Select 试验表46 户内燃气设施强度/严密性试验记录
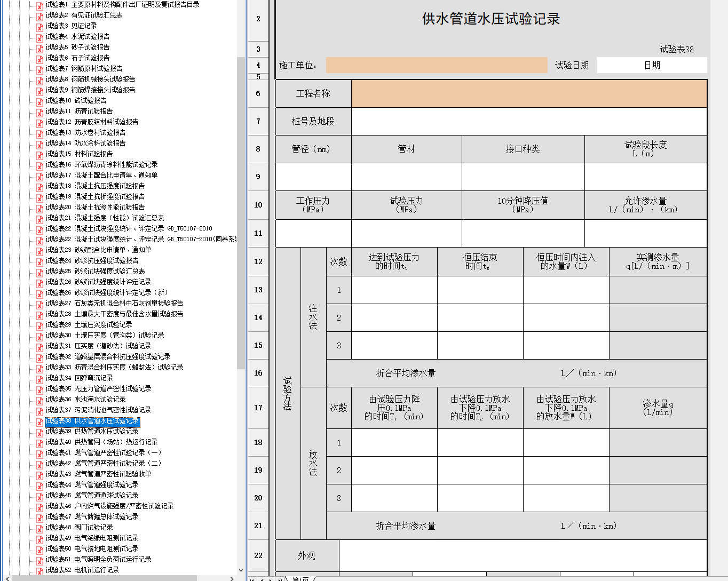Image resolution: width=728 pixels, height=581 pixels. 109,506
